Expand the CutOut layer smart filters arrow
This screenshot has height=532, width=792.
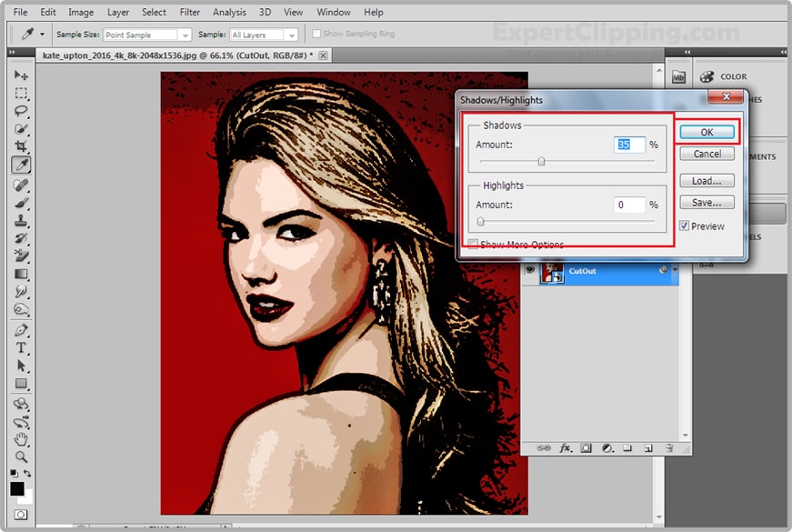tap(674, 271)
